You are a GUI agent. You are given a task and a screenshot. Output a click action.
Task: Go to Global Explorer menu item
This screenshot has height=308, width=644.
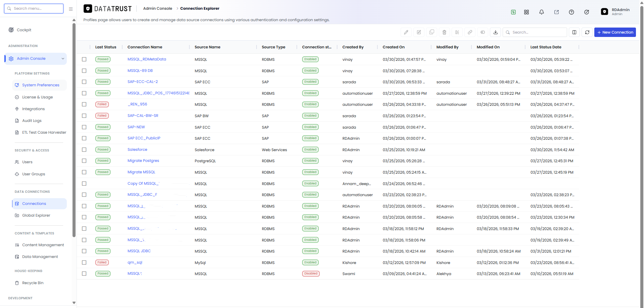pyautogui.click(x=36, y=215)
